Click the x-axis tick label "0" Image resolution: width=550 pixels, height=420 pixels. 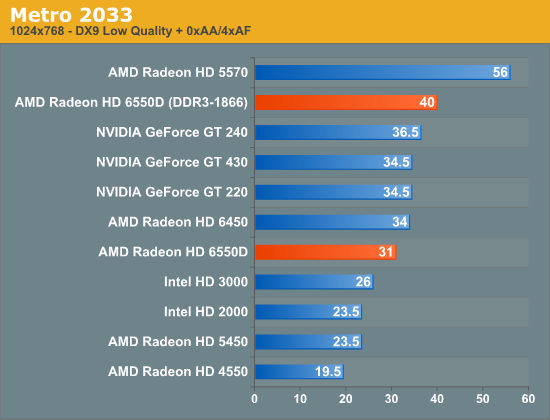click(x=255, y=399)
